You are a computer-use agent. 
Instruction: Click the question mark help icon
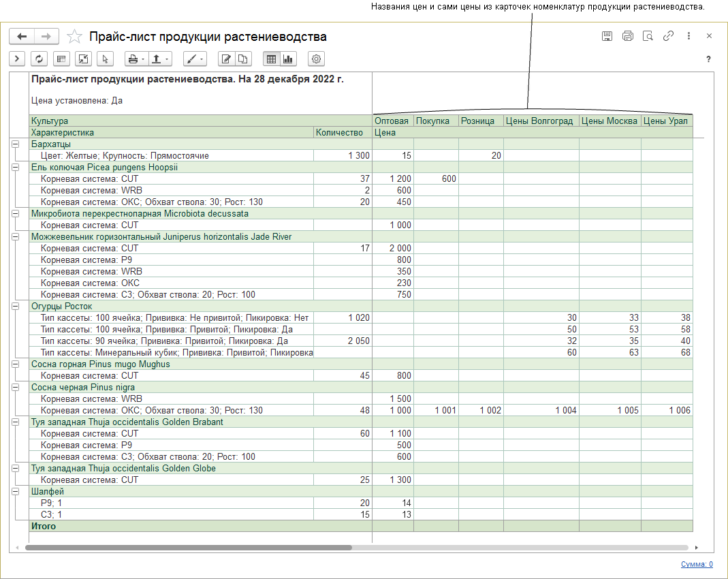tap(708, 59)
